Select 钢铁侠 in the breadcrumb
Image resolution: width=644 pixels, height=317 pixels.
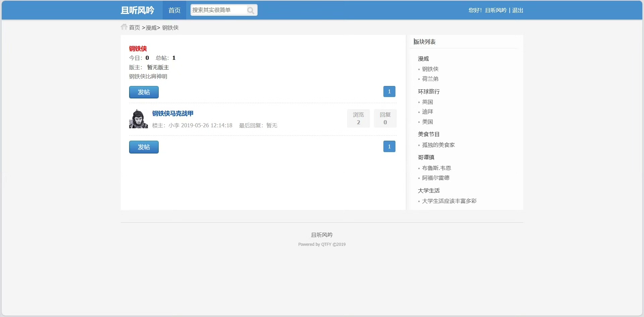[x=170, y=28]
